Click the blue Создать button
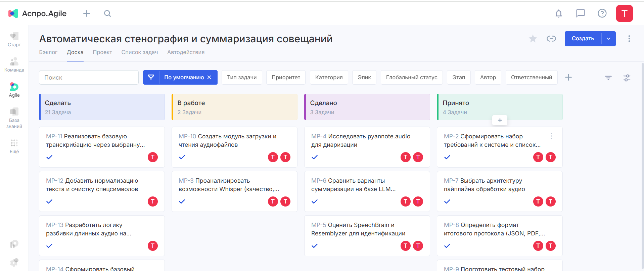This screenshot has height=271, width=644. point(583,39)
